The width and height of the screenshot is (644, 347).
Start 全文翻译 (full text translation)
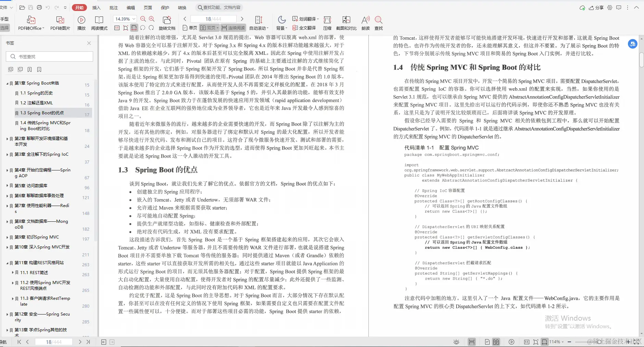304,27
